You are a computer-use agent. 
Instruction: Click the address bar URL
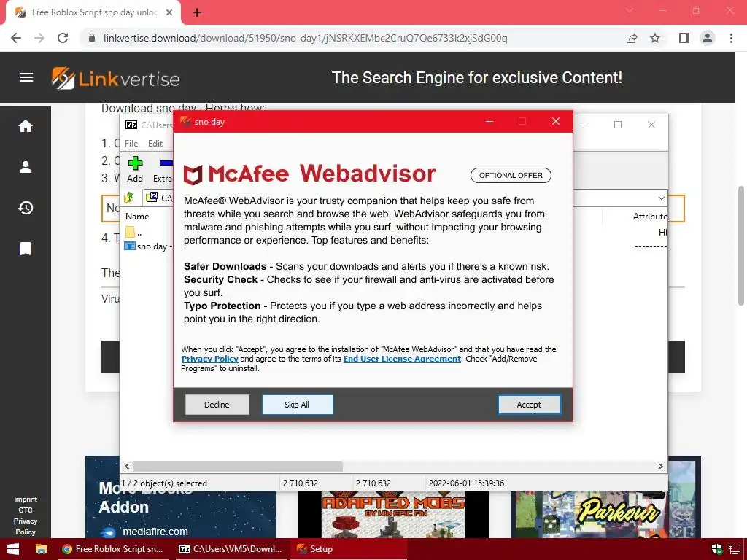(305, 38)
